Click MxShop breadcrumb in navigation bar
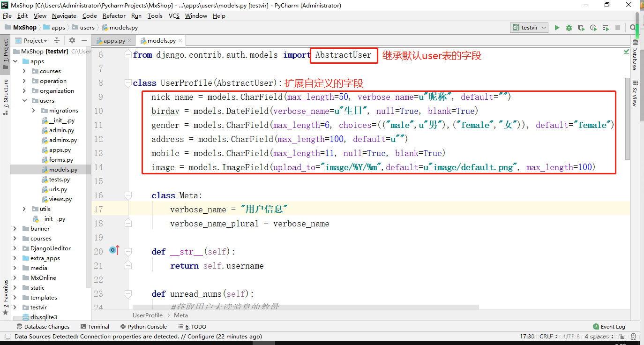 click(21, 28)
